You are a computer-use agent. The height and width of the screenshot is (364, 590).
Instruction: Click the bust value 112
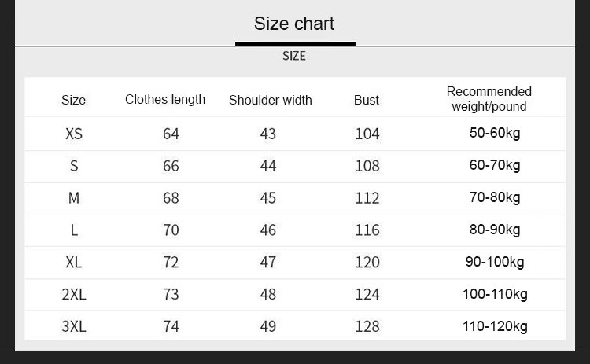367,198
